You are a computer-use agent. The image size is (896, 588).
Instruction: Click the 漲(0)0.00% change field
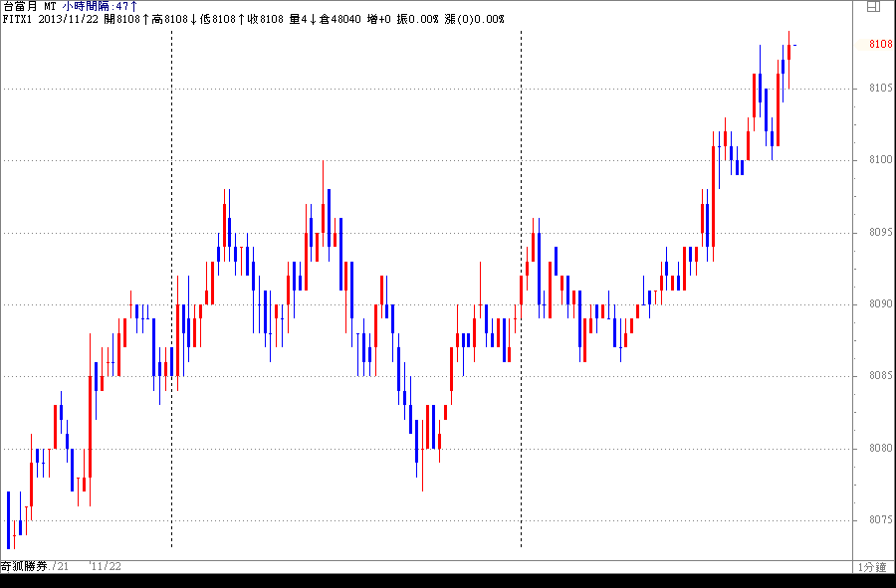point(475,19)
